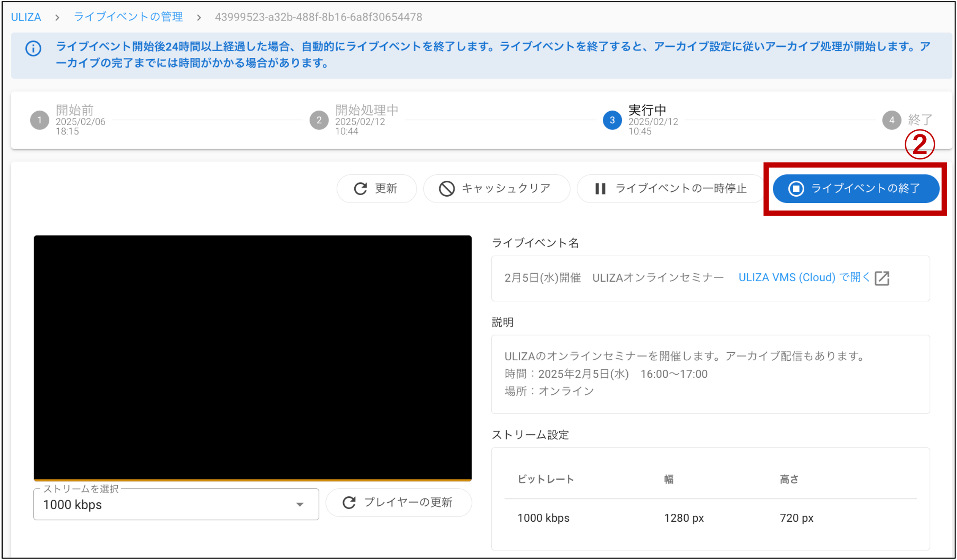Click the external-link icon beside ULIZA VMS
This screenshot has height=560, width=957.
(882, 278)
